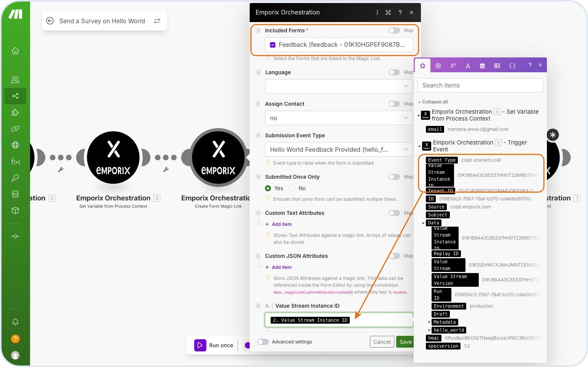Open the Home icon in sidebar
The width and height of the screenshot is (588, 367).
click(x=15, y=51)
